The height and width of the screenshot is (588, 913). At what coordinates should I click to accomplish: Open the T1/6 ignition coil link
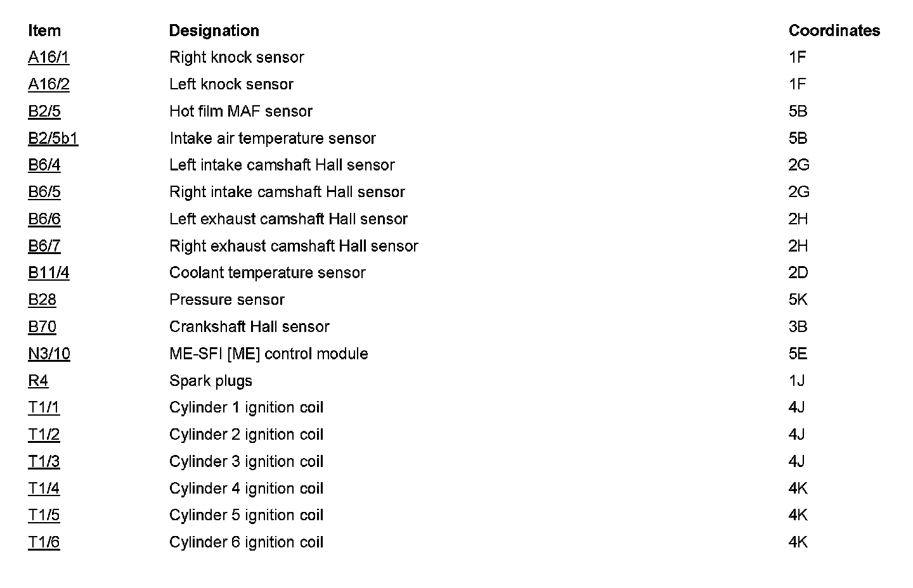coord(43,542)
